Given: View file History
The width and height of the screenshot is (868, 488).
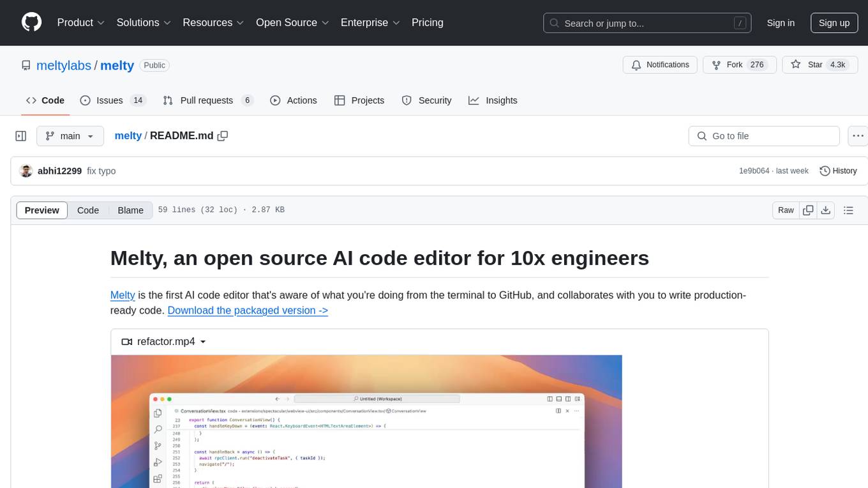Looking at the screenshot, I should point(838,171).
